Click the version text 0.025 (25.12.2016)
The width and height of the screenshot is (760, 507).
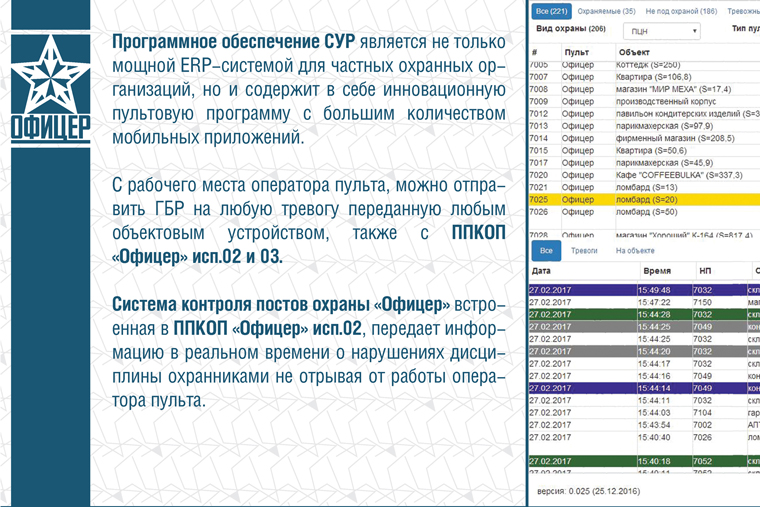(588, 491)
